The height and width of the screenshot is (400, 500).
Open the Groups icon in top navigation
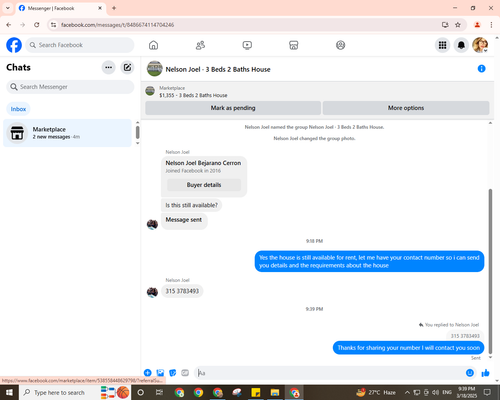(340, 45)
